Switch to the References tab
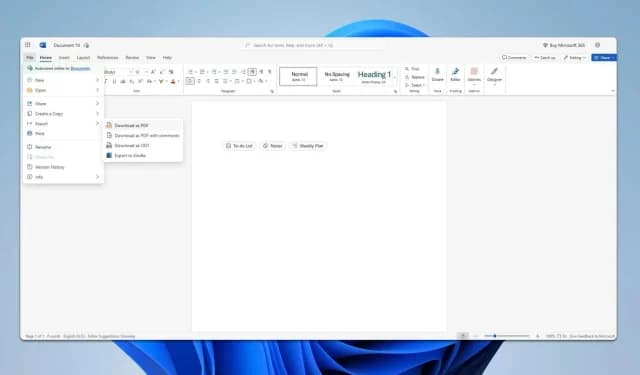Viewport: 640px width, 375px height. point(108,58)
